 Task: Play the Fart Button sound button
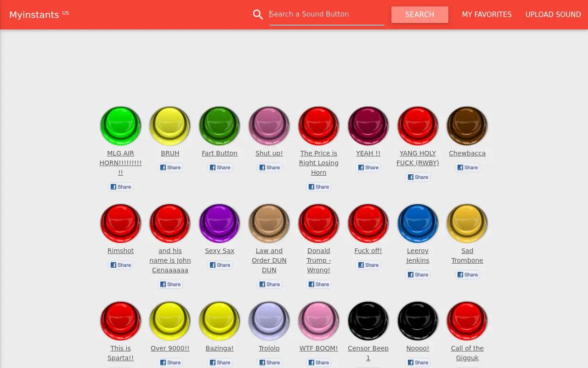tap(220, 126)
